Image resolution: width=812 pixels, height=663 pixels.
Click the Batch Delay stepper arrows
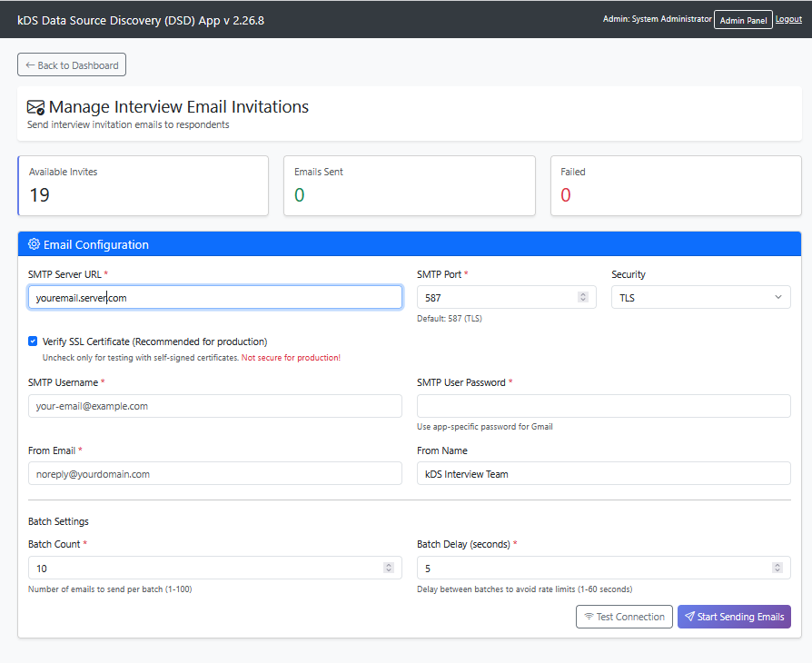pyautogui.click(x=777, y=568)
